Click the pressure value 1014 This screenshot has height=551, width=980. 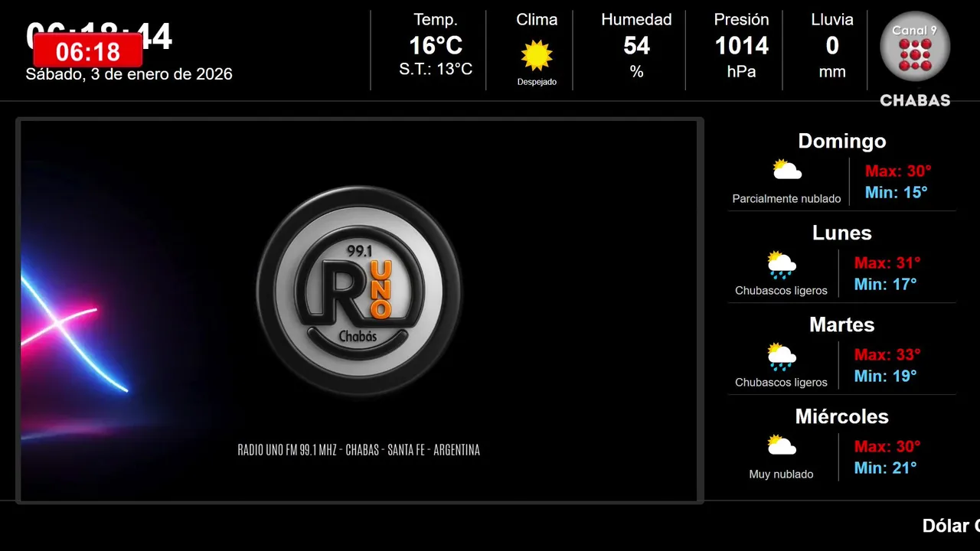point(741,46)
